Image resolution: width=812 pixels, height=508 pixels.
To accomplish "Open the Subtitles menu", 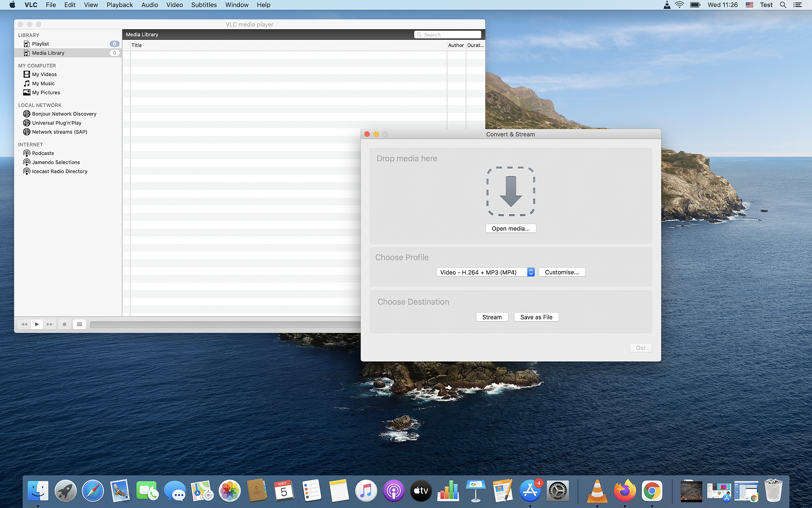I will point(204,5).
